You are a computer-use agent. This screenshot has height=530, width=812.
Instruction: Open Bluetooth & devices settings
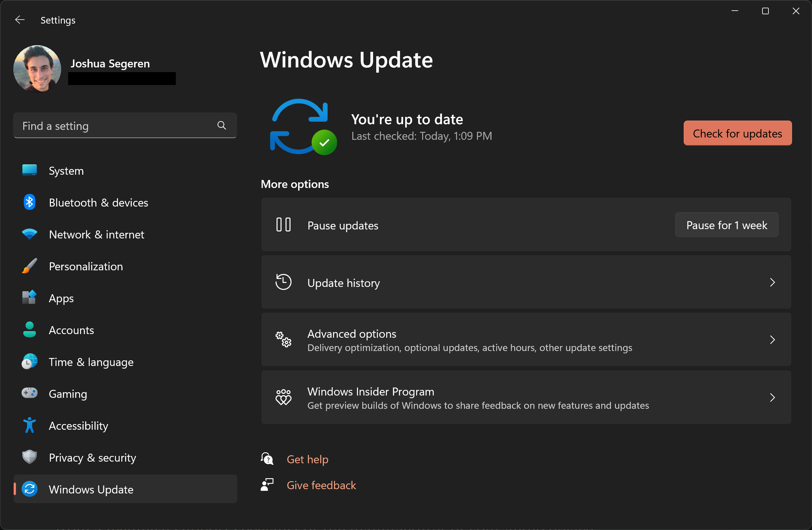pos(99,203)
